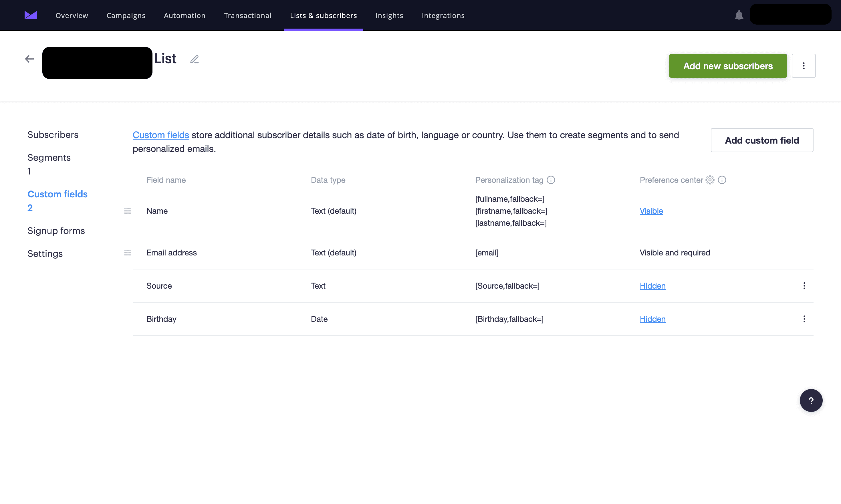The image size is (841, 504).
Task: Toggle the Name field's Visible setting
Action: click(x=651, y=211)
